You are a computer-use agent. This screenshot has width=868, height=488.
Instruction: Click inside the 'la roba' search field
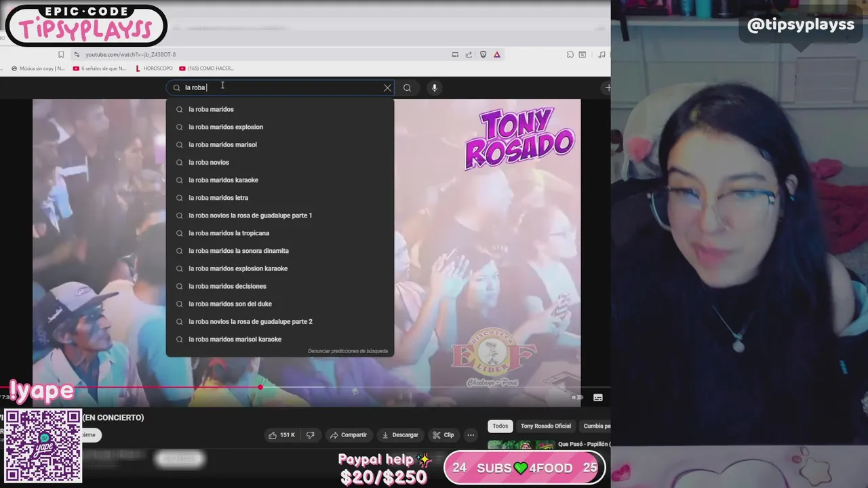pyautogui.click(x=279, y=87)
